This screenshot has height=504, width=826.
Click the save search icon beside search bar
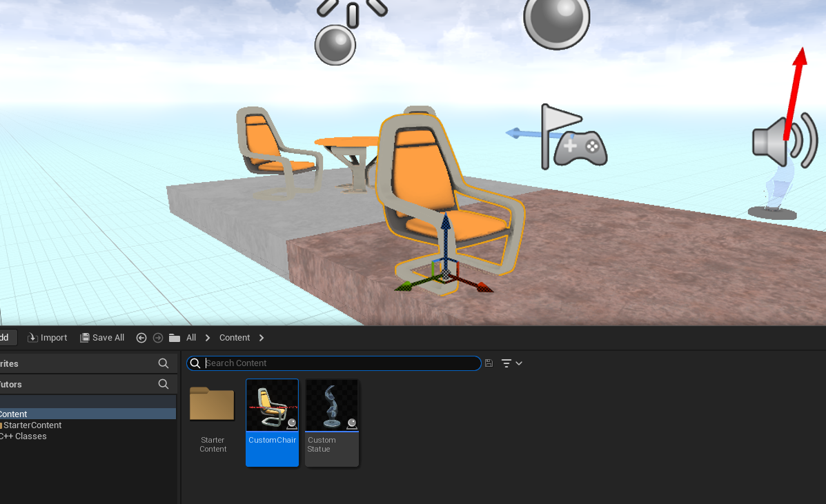pos(489,363)
